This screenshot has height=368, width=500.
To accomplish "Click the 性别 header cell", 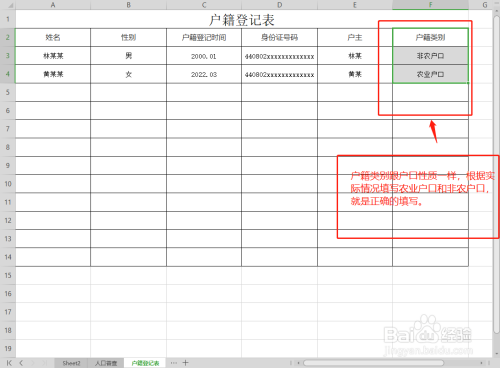I will coord(128,37).
